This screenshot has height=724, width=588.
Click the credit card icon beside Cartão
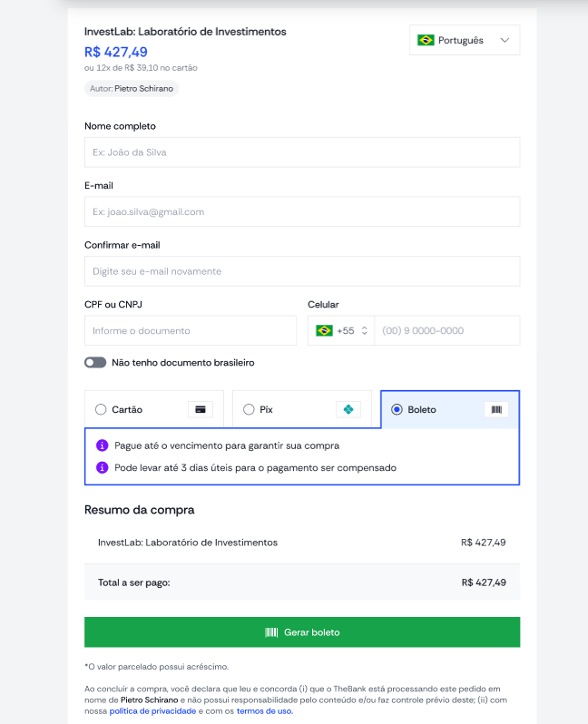point(200,409)
